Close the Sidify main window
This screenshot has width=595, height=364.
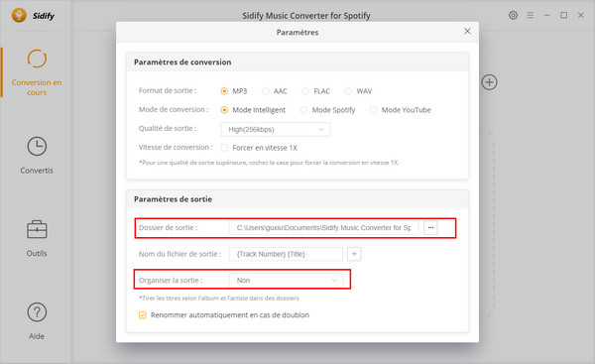click(x=581, y=15)
